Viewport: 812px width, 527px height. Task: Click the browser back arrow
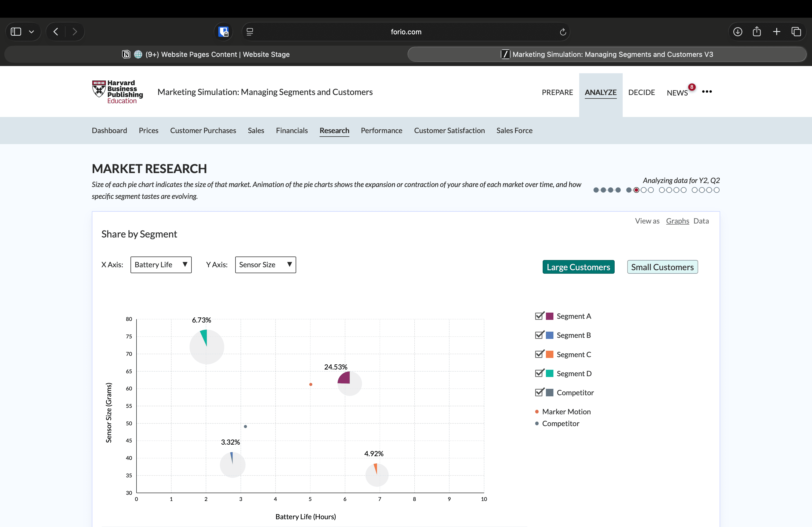[56, 32]
